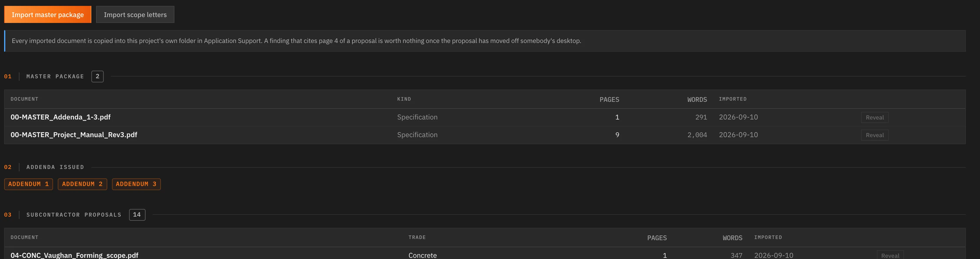Select the Addendum 3 tag
This screenshot has width=980, height=259.
(x=136, y=184)
